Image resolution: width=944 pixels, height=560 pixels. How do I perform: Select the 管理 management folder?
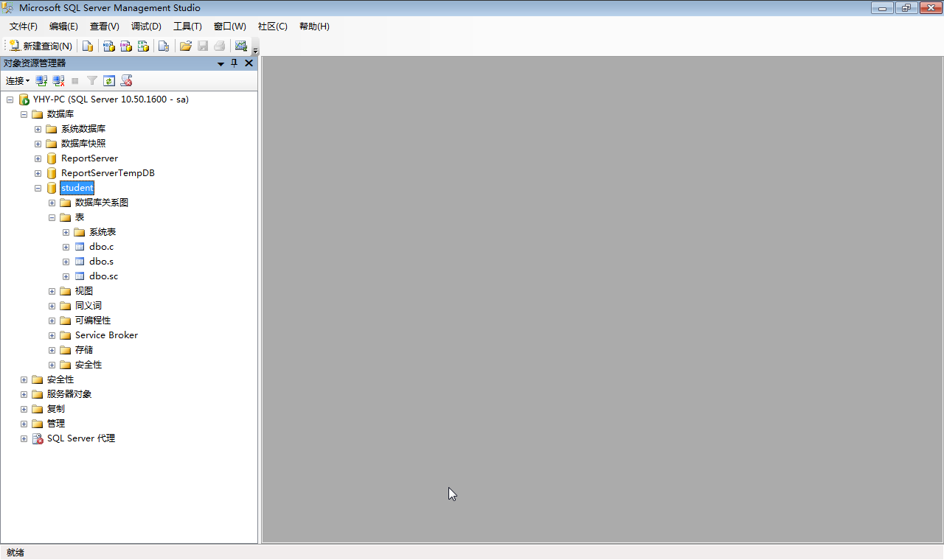(56, 424)
